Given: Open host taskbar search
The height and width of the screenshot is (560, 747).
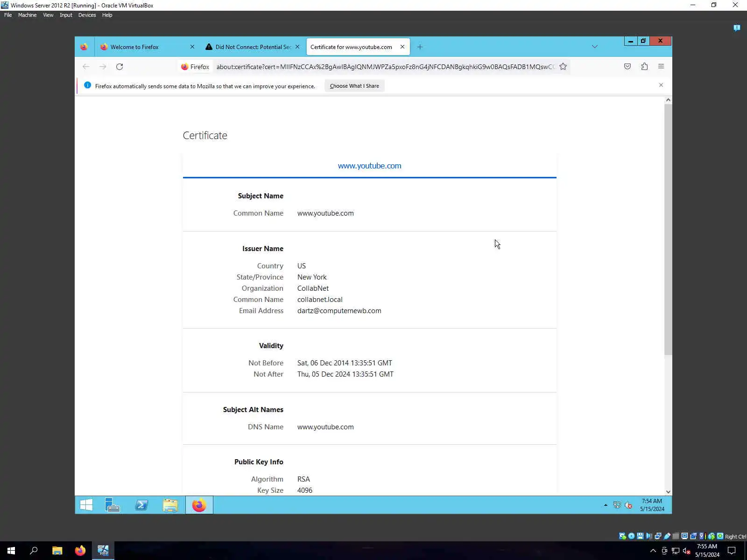Looking at the screenshot, I should pos(34,551).
